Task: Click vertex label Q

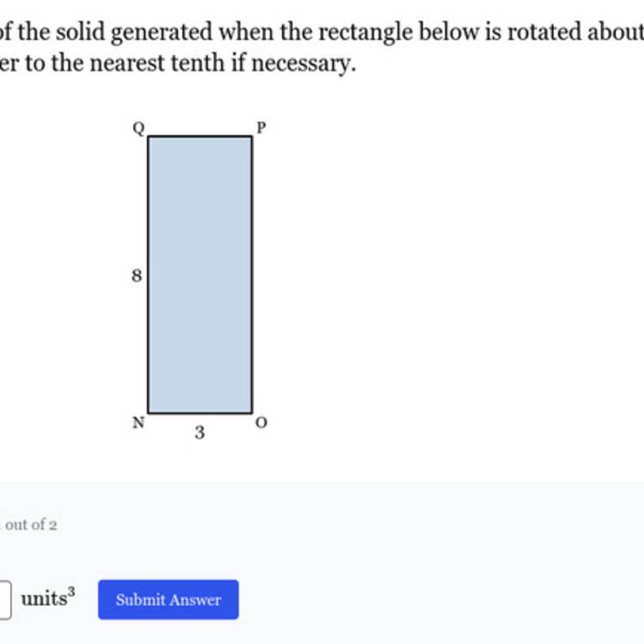Action: coord(139,128)
